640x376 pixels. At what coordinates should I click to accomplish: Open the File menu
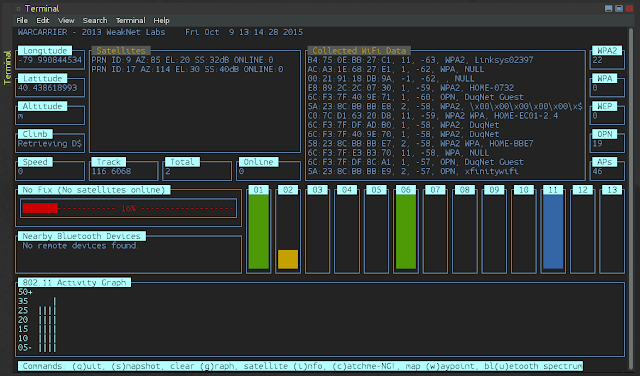click(x=22, y=20)
